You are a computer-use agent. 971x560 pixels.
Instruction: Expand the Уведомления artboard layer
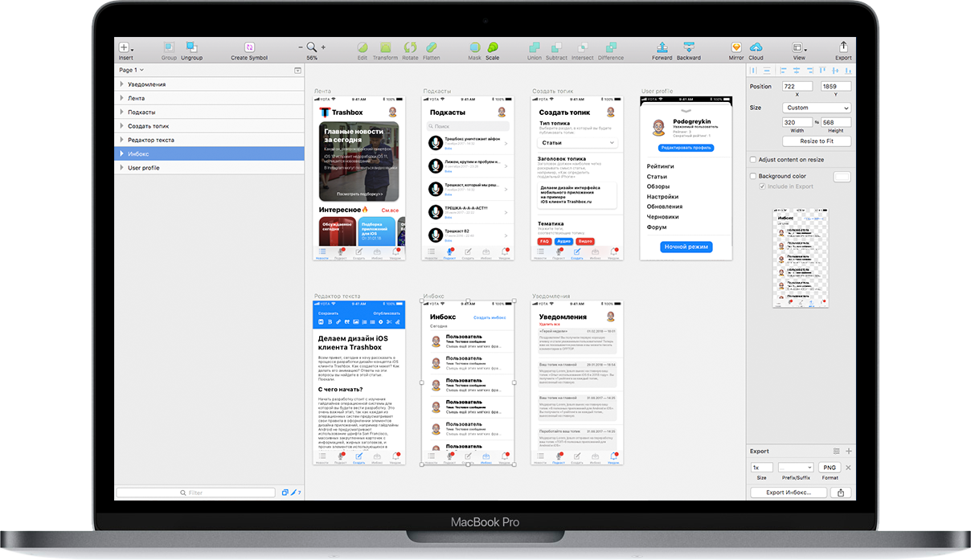(122, 84)
